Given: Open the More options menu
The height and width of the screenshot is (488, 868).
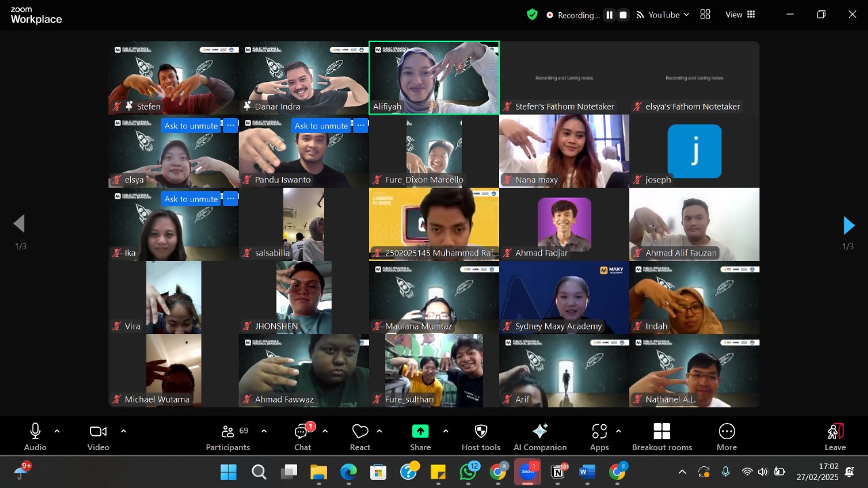Looking at the screenshot, I should (x=726, y=436).
